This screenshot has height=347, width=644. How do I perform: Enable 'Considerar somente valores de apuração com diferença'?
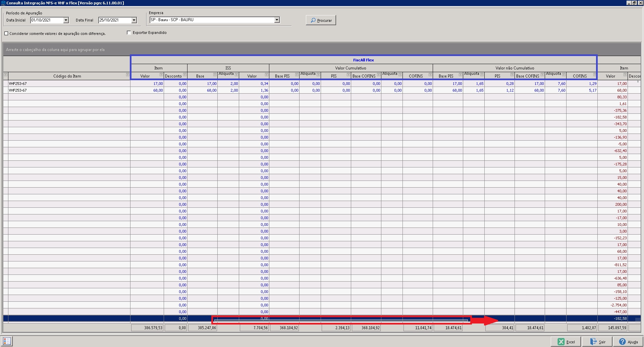pos(6,33)
